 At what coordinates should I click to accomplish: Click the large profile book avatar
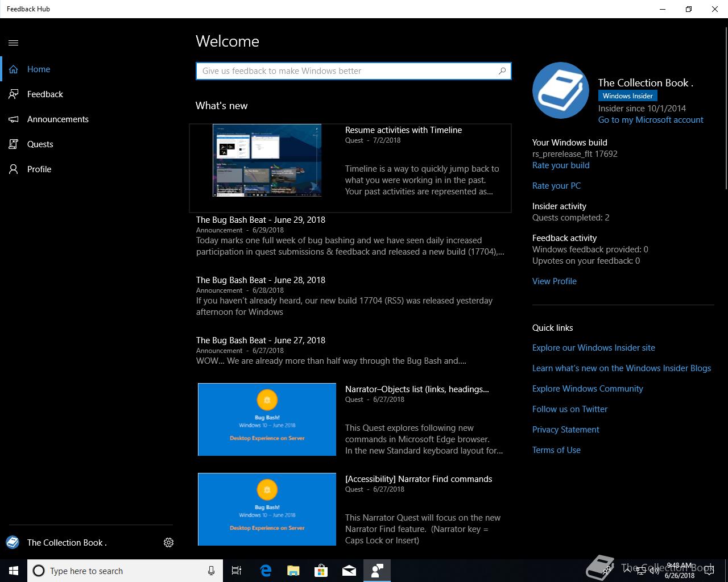click(x=561, y=90)
